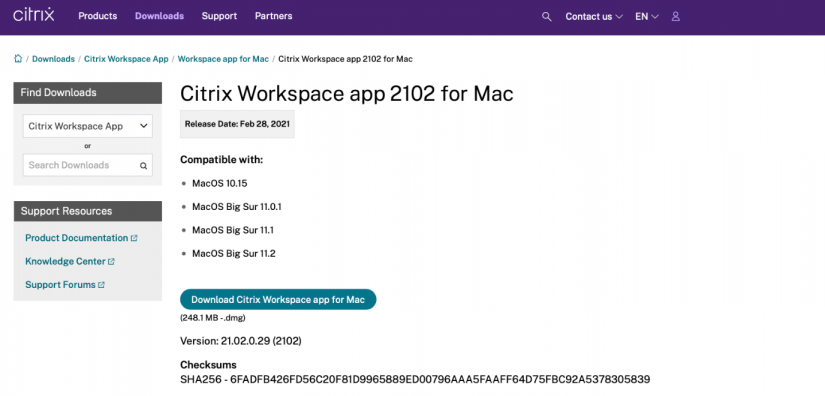Viewport: 825px width, 396px height.
Task: Open the Knowledge Center link
Action: (x=65, y=261)
